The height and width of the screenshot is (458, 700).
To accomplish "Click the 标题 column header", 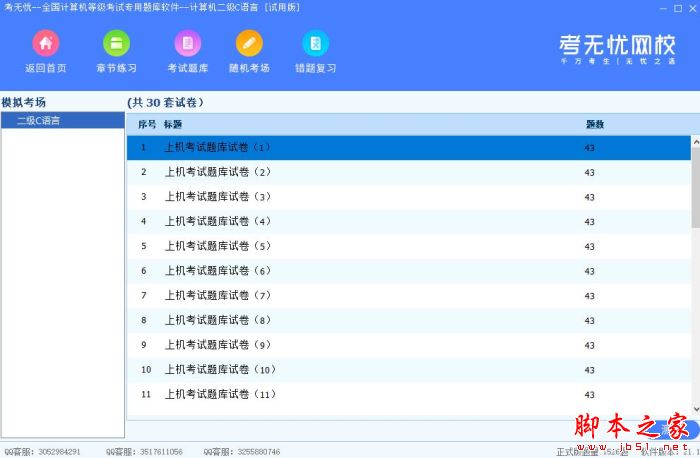I will pyautogui.click(x=173, y=125).
